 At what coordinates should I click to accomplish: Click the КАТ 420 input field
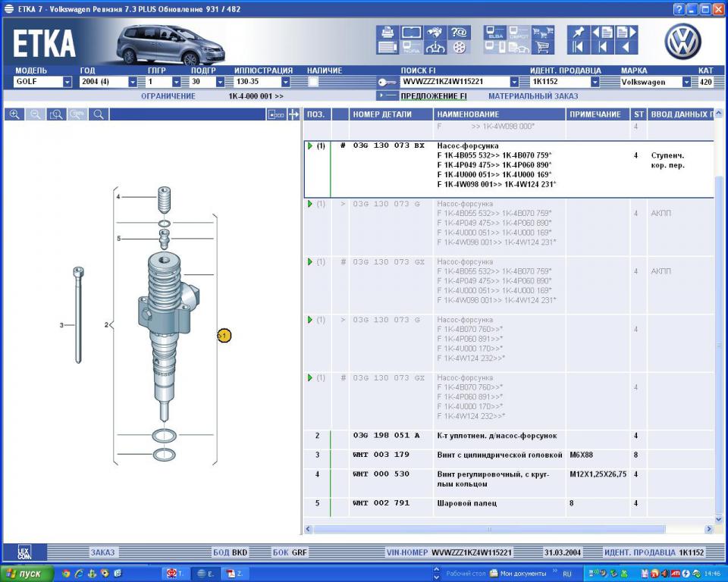[x=706, y=82]
